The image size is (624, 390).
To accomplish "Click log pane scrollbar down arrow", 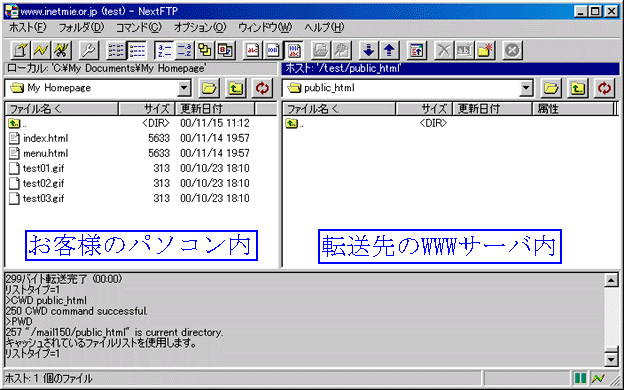I will point(611,360).
